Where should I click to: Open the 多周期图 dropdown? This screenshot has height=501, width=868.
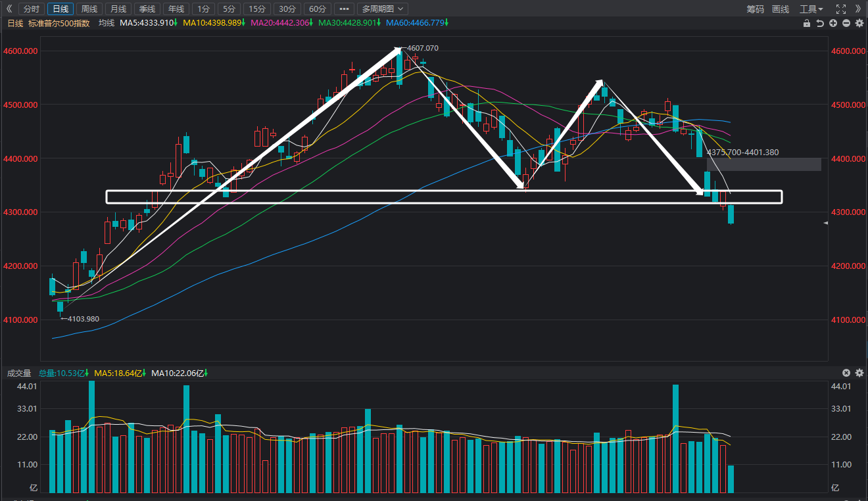click(x=382, y=9)
